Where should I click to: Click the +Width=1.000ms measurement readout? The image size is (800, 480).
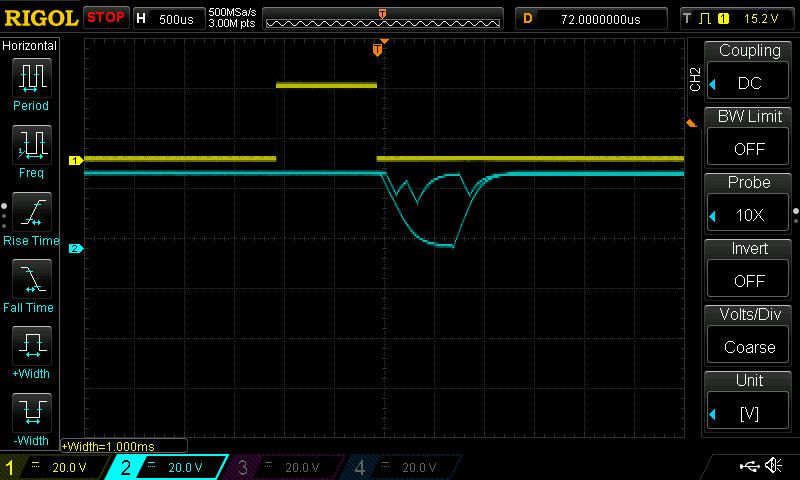pos(124,446)
